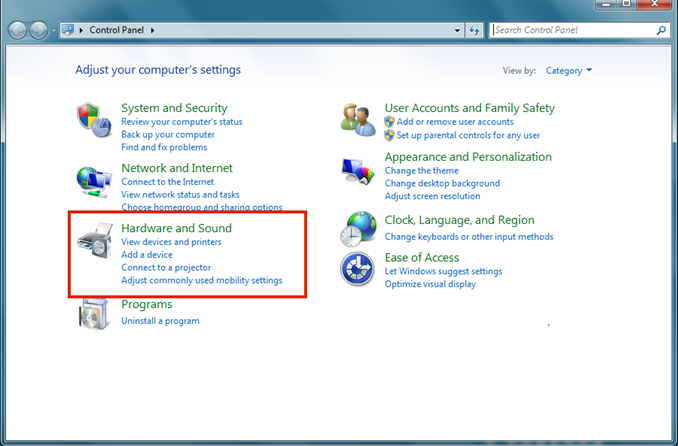Click Optimize visual display
Screen dimensions: 678x446
[430, 284]
